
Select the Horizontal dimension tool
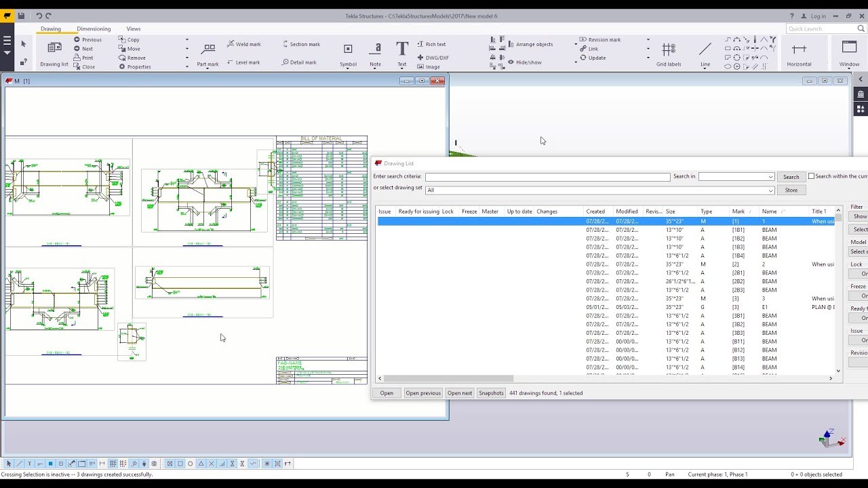pyautogui.click(x=799, y=55)
